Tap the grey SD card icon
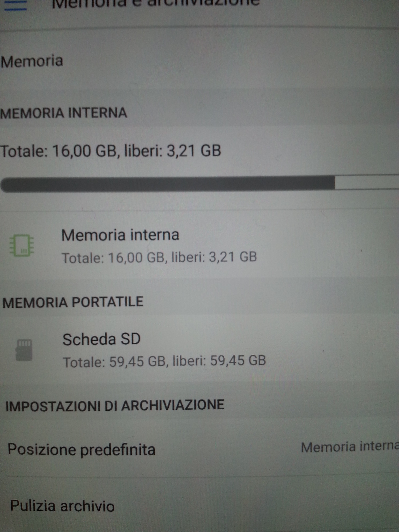Viewport: 399px width, 532px height. pos(24,350)
